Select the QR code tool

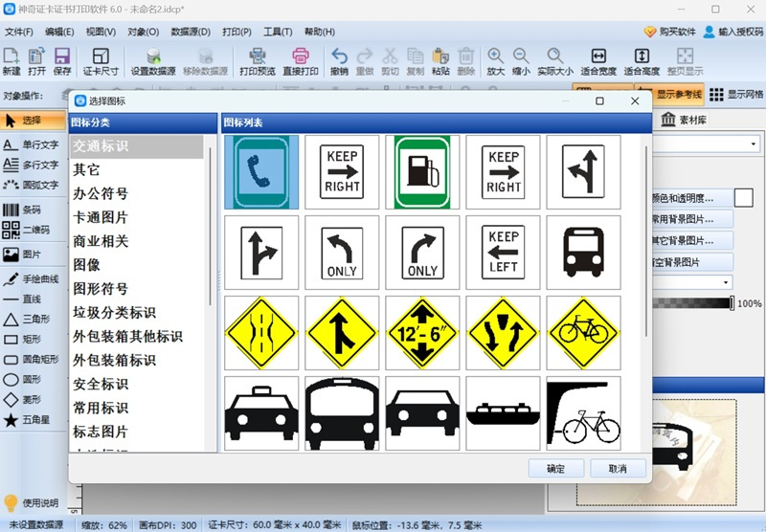pos(31,230)
